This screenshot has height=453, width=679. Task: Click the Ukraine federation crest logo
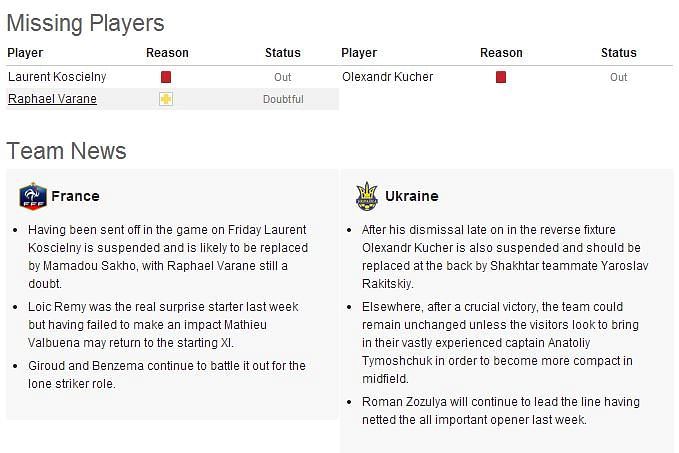pos(367,196)
